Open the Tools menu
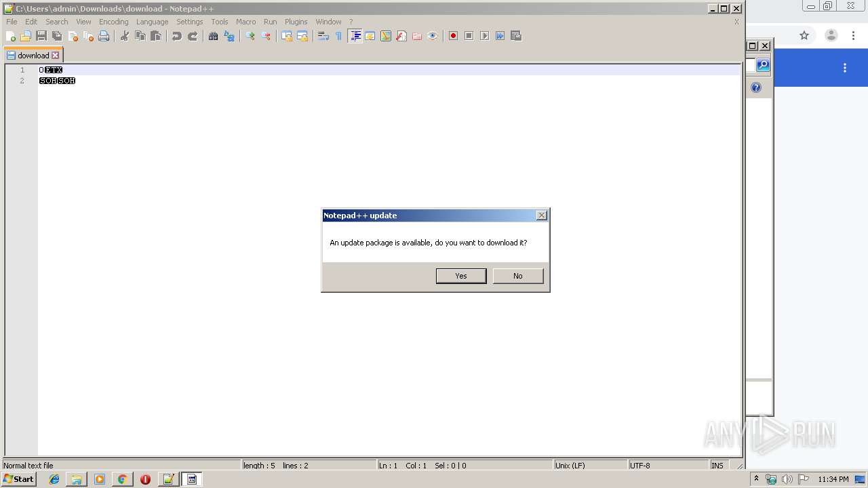Image resolution: width=868 pixels, height=488 pixels. tap(220, 22)
